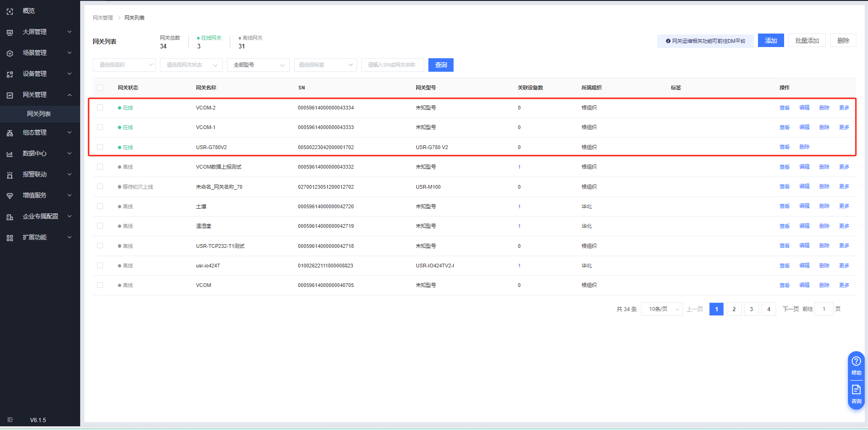Click the 概览 overview icon in sidebar
The image size is (868, 430).
10,11
